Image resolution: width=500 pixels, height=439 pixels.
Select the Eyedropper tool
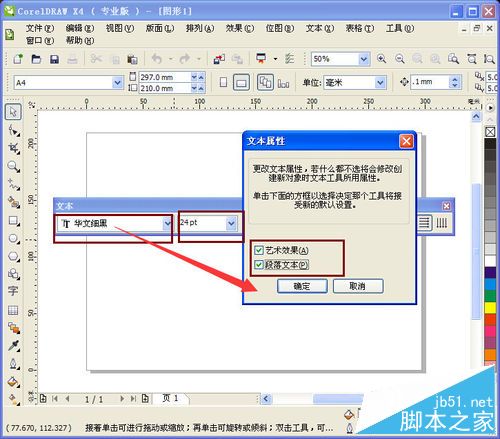14,346
